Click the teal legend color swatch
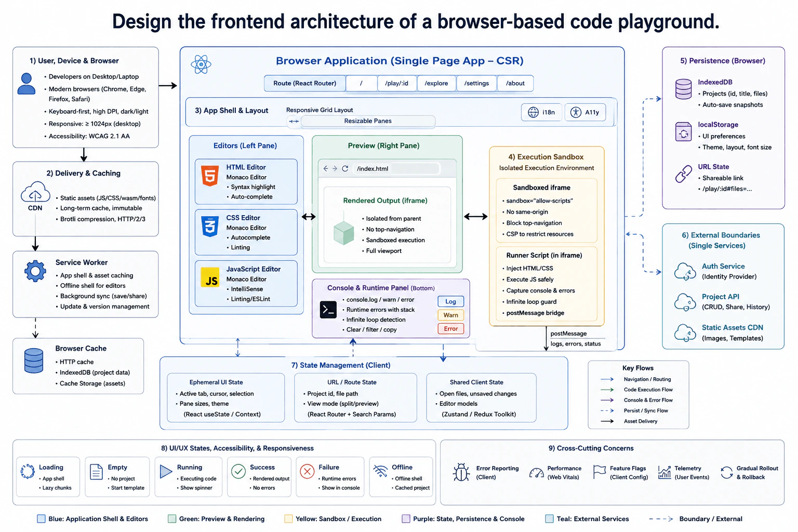Image resolution: width=798 pixels, height=532 pixels. pos(549,518)
